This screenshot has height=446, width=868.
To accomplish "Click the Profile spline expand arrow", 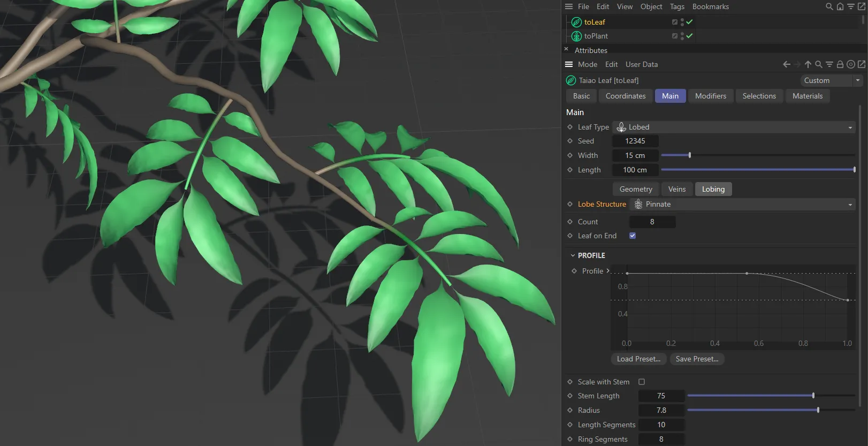I will 608,271.
